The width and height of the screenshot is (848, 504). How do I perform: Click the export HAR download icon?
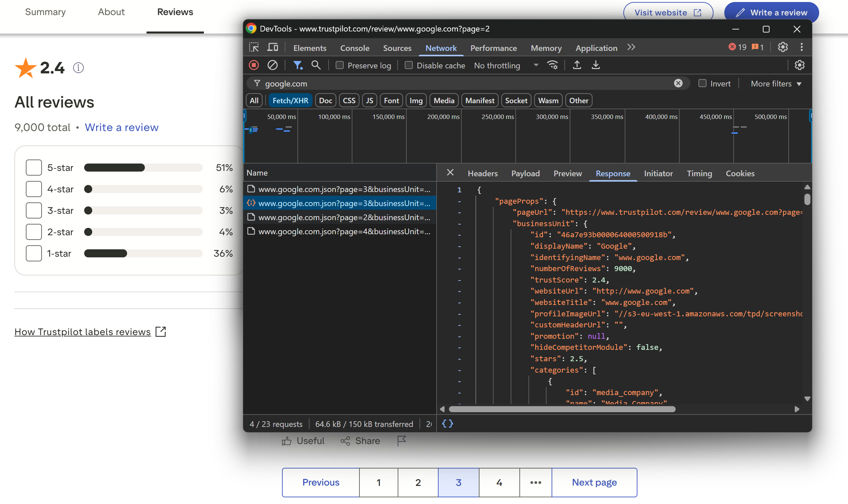596,65
